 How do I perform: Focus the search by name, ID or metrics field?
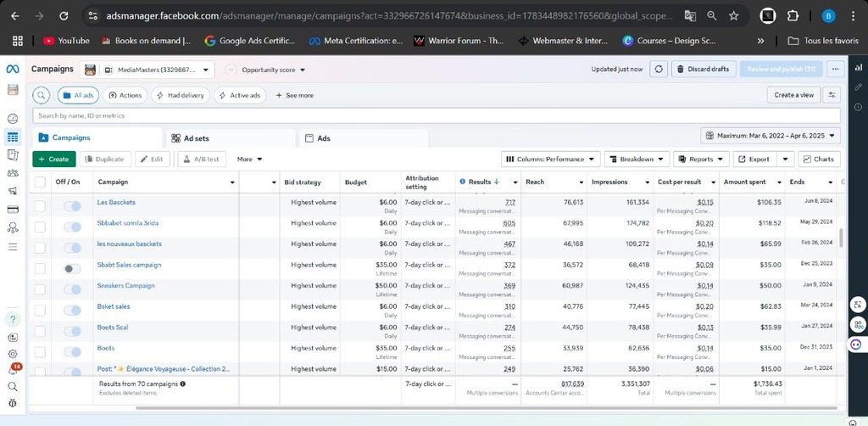click(x=437, y=115)
